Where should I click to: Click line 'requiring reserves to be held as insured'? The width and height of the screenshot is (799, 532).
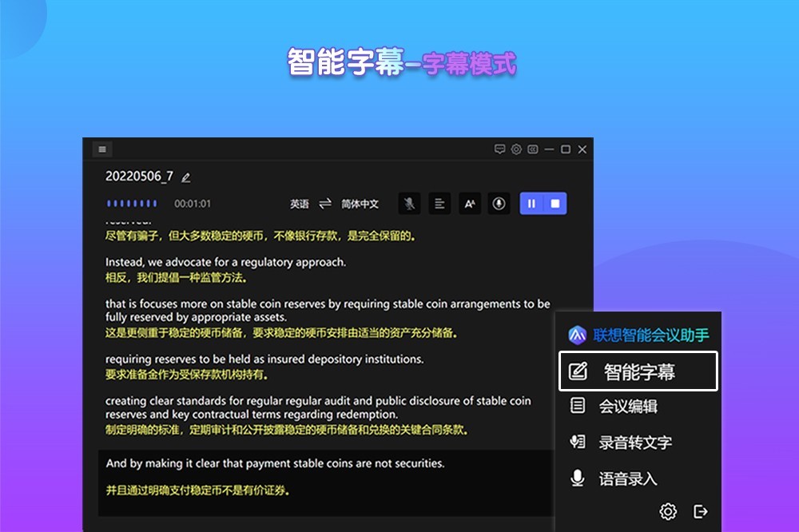point(264,359)
